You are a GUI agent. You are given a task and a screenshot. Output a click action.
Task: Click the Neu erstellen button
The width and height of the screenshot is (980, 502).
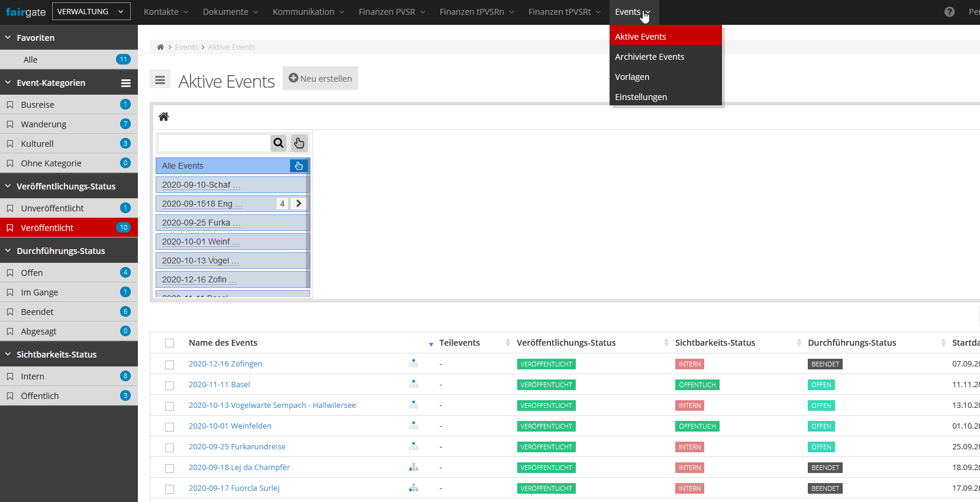coord(320,78)
